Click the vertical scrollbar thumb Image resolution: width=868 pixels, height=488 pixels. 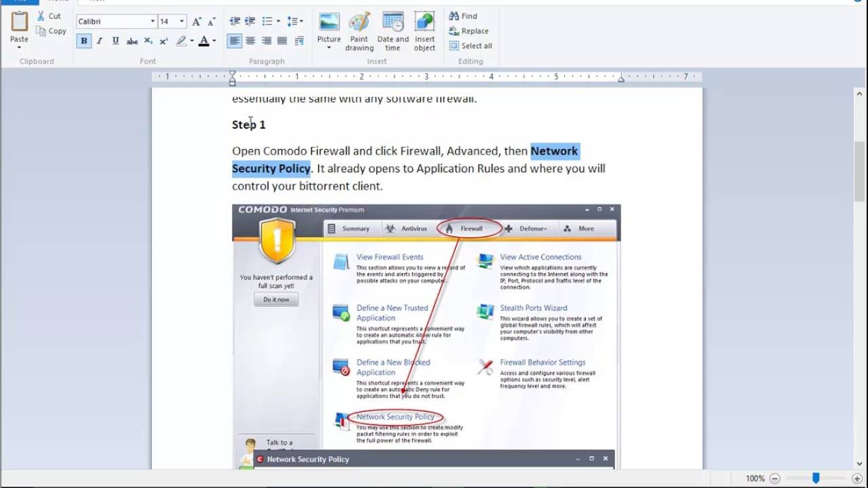860,171
